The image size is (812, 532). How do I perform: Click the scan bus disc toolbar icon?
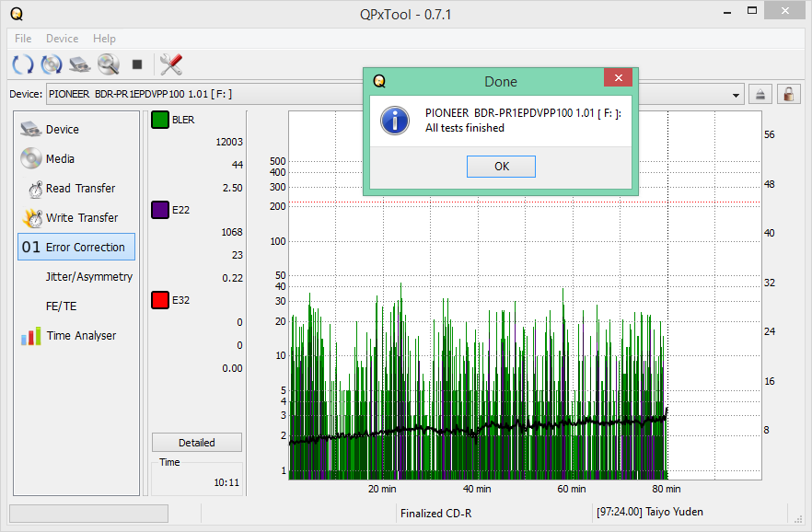[x=52, y=64]
